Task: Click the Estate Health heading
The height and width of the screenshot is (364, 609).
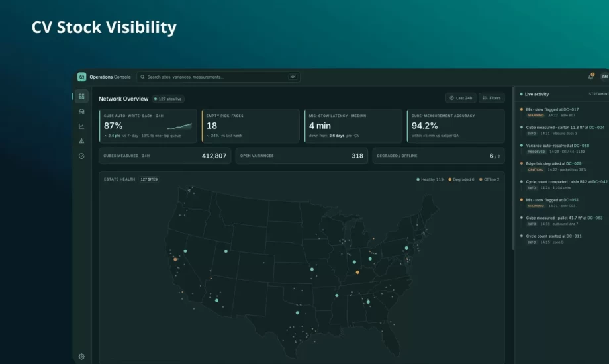Action: pos(120,179)
